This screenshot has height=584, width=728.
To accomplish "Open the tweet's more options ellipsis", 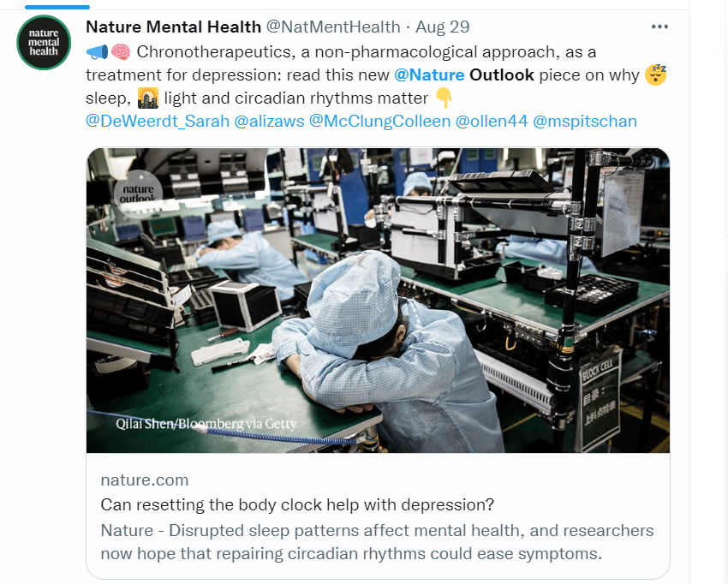I will [659, 27].
